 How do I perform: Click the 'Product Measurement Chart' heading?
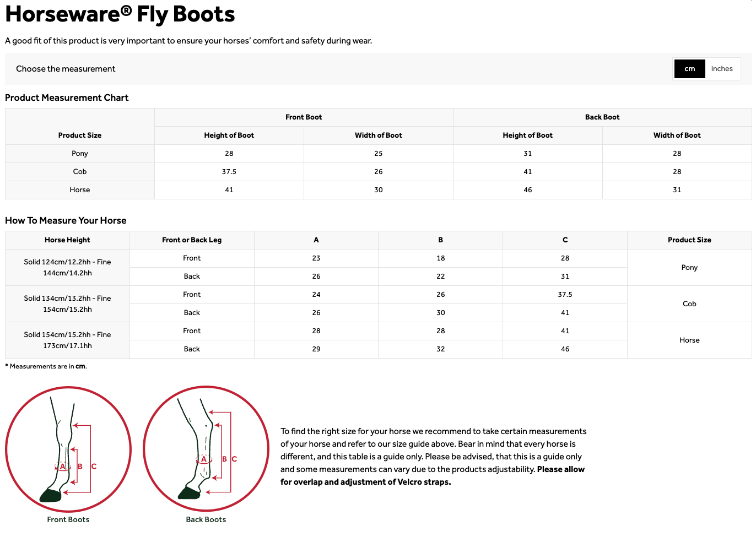point(67,97)
